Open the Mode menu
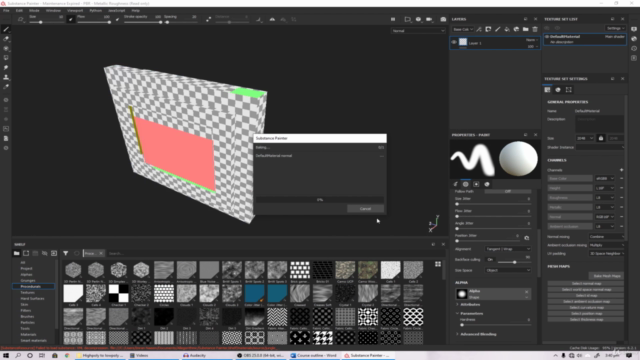640x360 pixels. tap(34, 11)
